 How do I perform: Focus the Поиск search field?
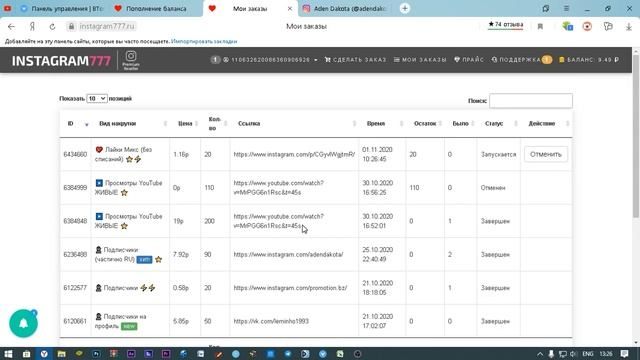531,101
